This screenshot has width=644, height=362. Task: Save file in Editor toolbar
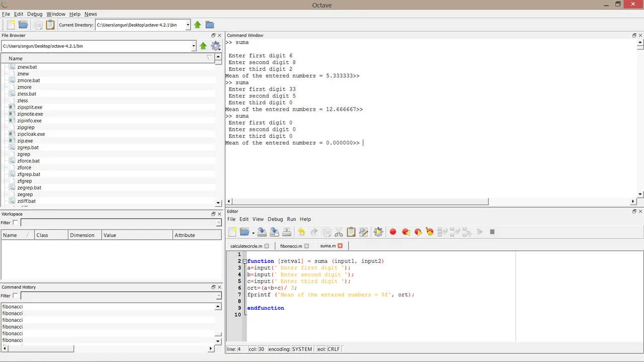262,232
